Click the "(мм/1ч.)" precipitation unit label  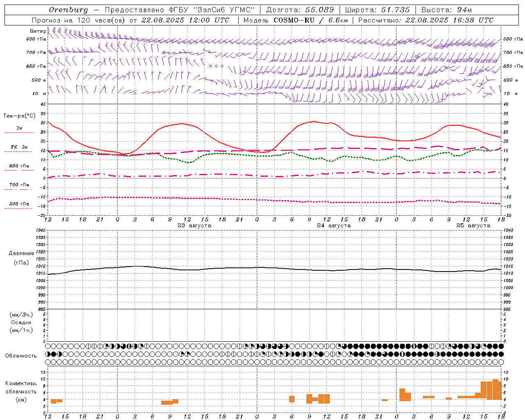[21, 330]
